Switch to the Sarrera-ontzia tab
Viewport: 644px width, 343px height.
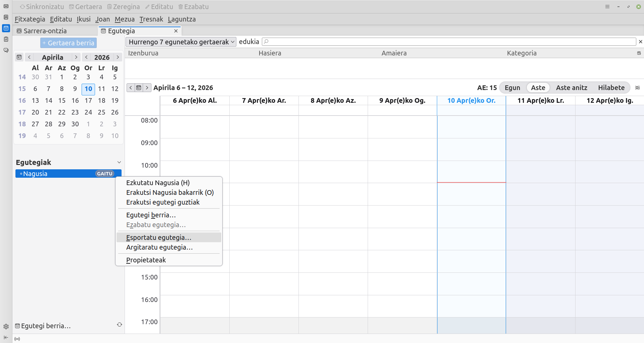click(45, 31)
